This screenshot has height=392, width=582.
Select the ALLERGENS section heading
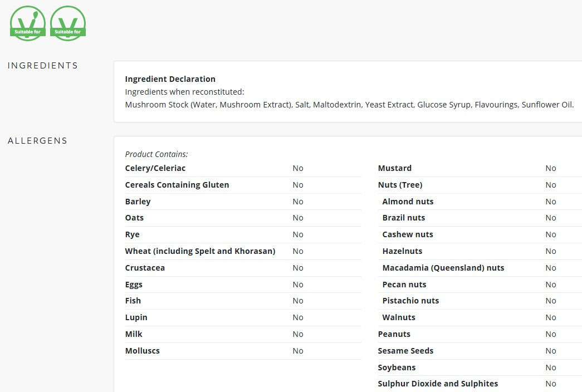[x=37, y=141]
